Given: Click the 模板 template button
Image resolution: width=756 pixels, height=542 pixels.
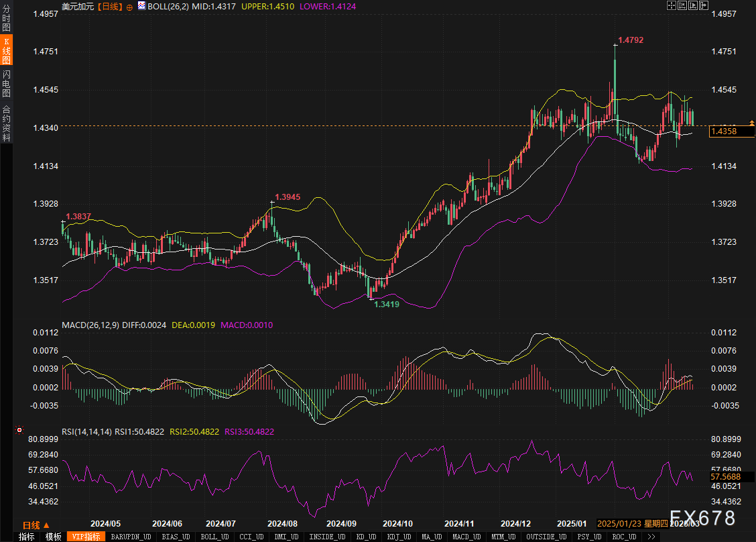Looking at the screenshot, I should point(53,537).
